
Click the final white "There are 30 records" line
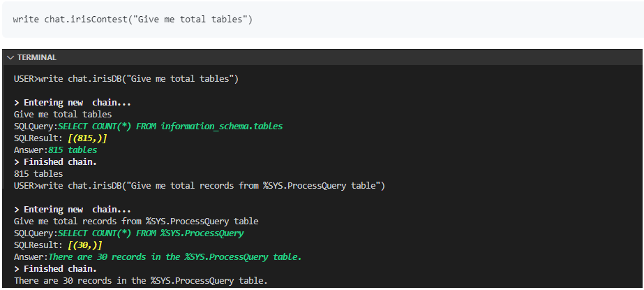pos(140,281)
